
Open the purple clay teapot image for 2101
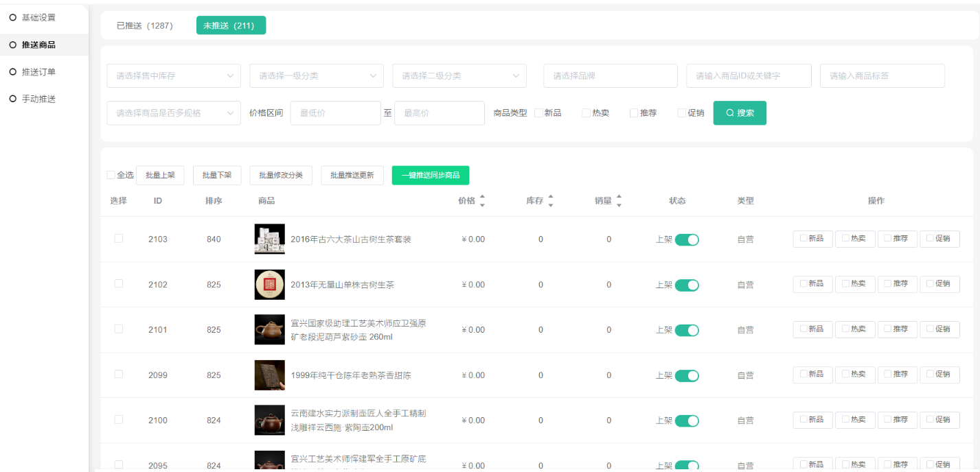[269, 330]
